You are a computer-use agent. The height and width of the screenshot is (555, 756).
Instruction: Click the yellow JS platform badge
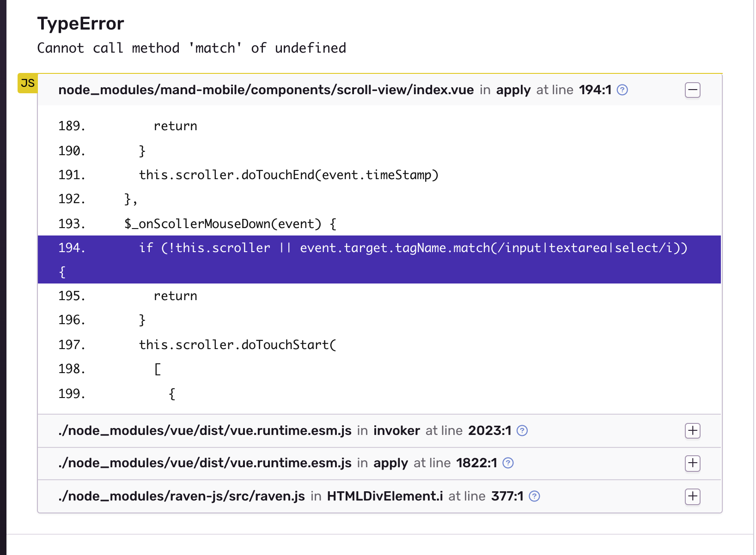coord(27,83)
